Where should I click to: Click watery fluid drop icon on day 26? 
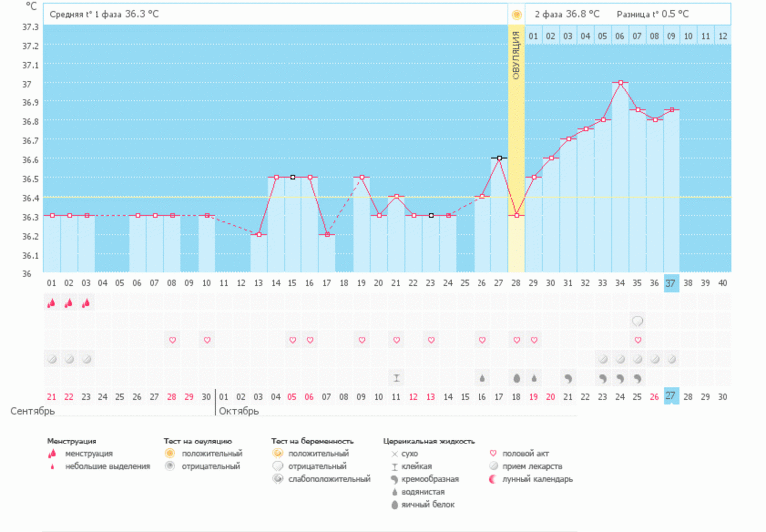[x=482, y=378]
